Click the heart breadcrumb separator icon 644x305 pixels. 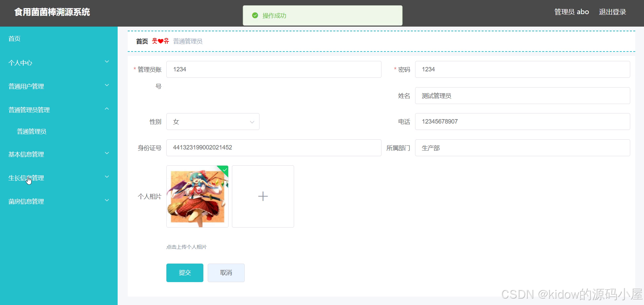160,41
